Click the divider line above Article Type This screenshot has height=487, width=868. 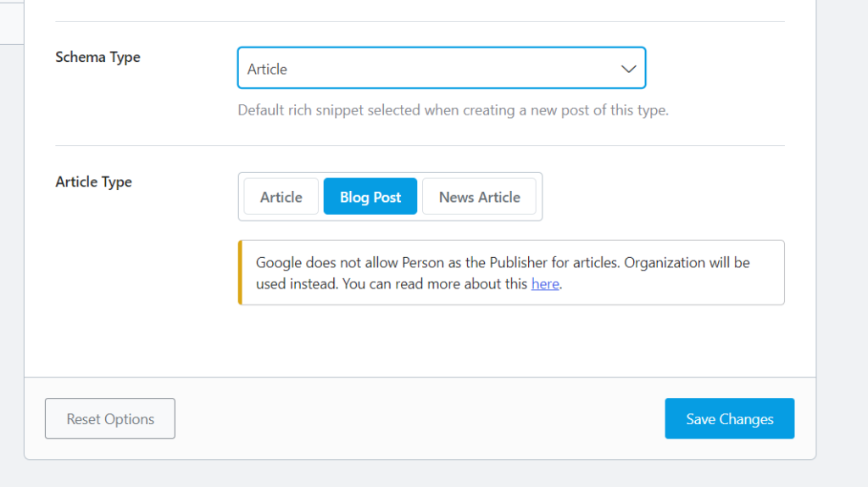[x=420, y=145]
